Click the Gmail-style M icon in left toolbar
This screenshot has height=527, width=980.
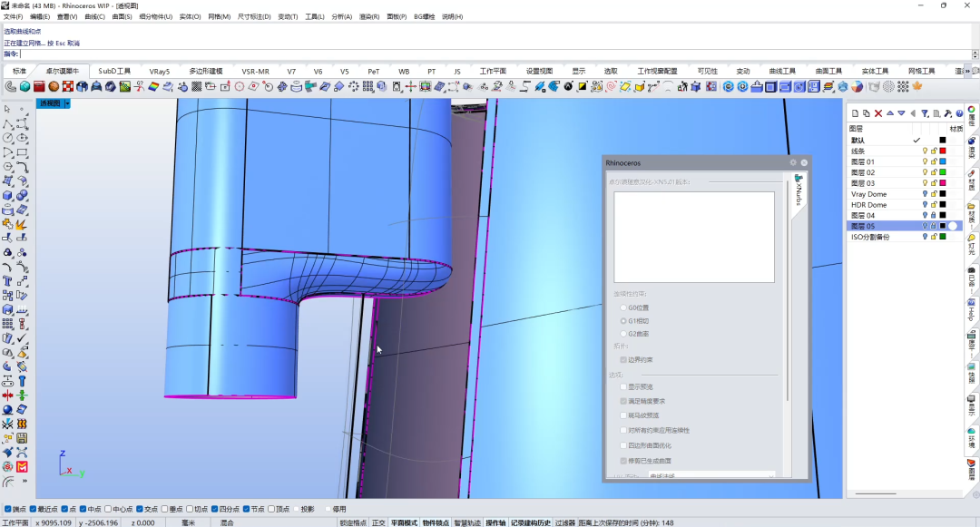pos(22,467)
